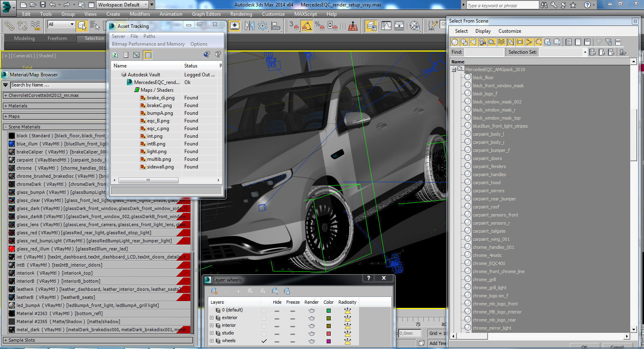Toggle Radiosity for the interior layer
Image resolution: width=644 pixels, height=349 pixels.
[x=347, y=326]
